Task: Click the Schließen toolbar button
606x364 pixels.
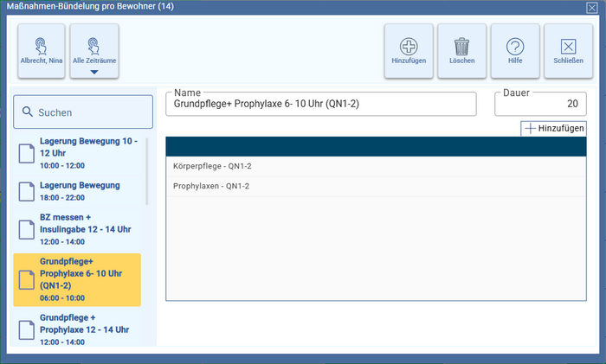Action: point(567,50)
